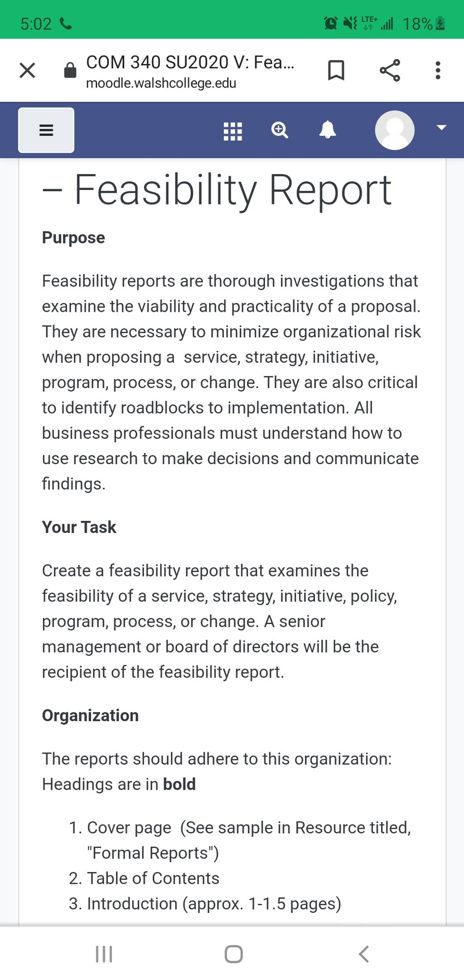
Task: Tap the Android back chevron
Action: [x=364, y=954]
